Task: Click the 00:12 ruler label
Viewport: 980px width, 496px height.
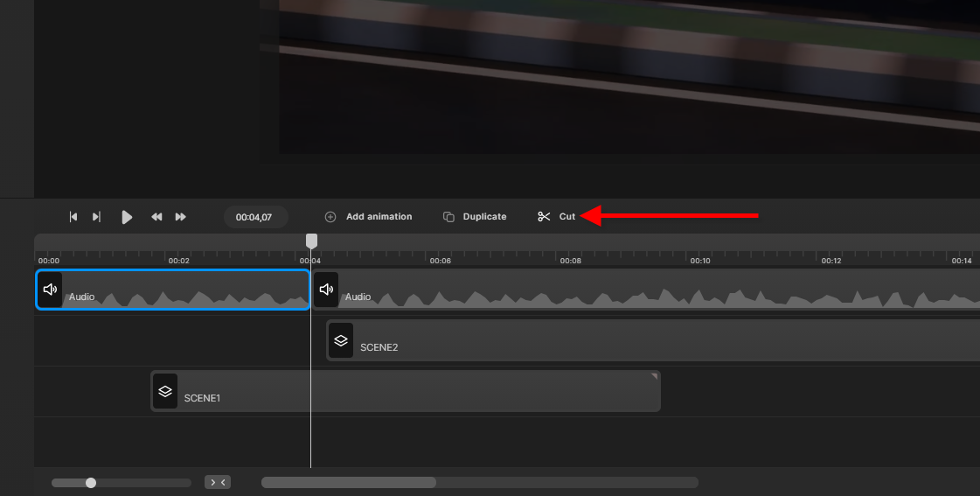Action: click(831, 260)
